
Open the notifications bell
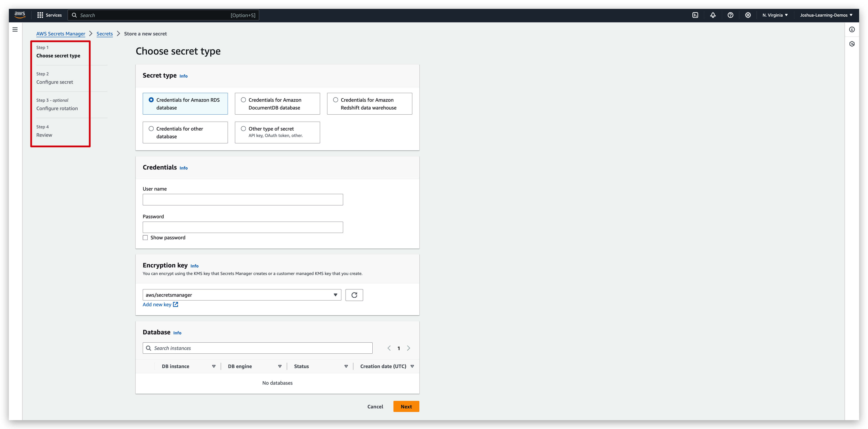coord(713,15)
